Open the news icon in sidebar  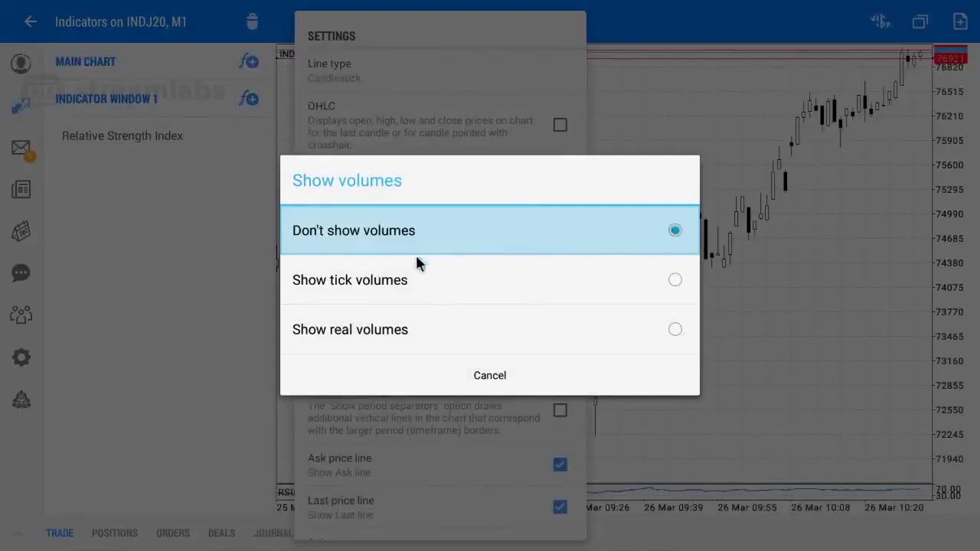(x=21, y=190)
